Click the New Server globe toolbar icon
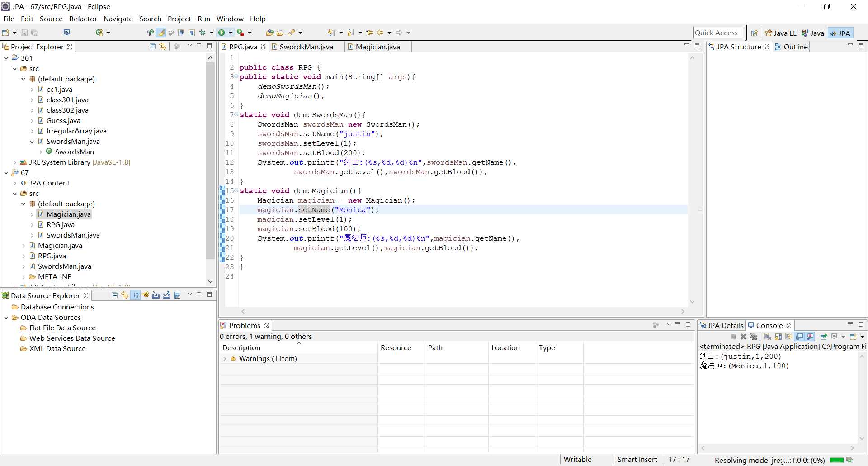Image resolution: width=868 pixels, height=466 pixels. pyautogui.click(x=99, y=33)
